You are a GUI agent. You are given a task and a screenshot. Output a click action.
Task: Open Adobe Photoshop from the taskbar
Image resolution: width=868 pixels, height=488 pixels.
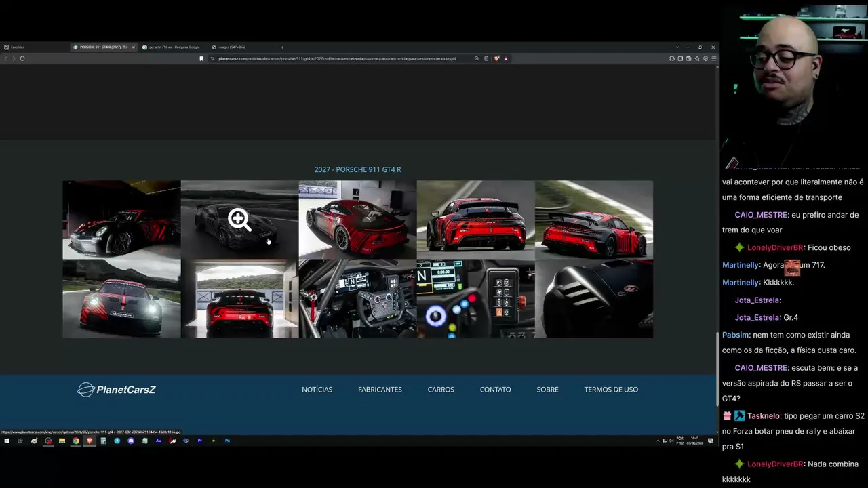(x=227, y=441)
